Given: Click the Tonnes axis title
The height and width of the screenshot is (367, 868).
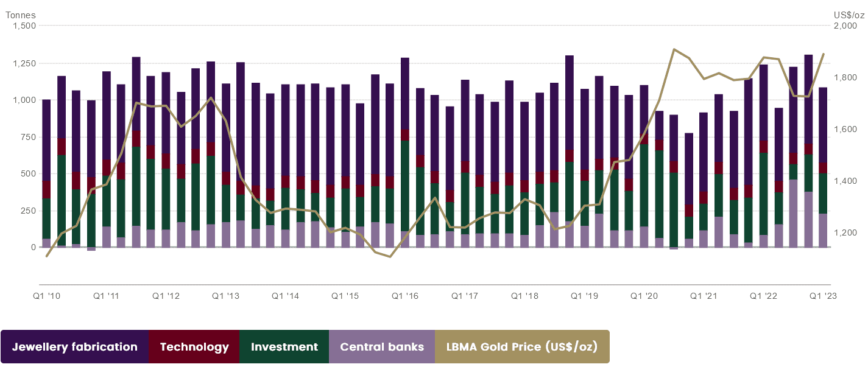Looking at the screenshot, I should tap(21, 15).
